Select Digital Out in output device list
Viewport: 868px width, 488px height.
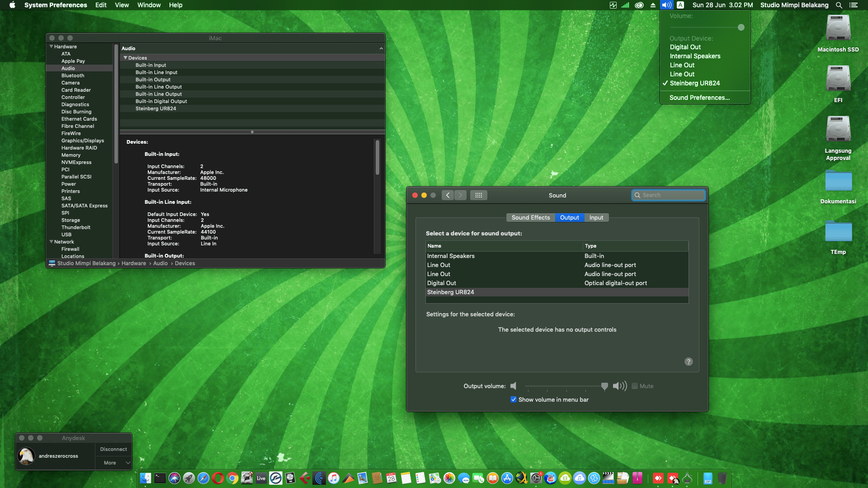(557, 283)
